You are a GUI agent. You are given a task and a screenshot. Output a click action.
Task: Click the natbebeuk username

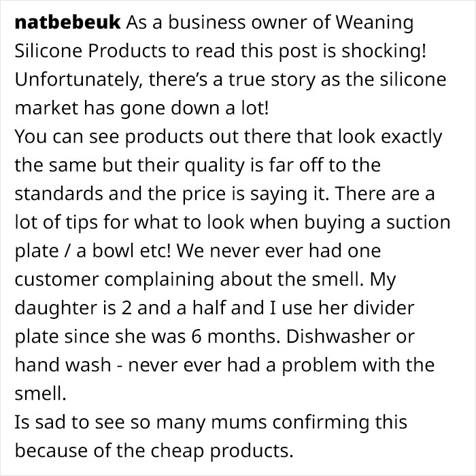[x=67, y=22]
